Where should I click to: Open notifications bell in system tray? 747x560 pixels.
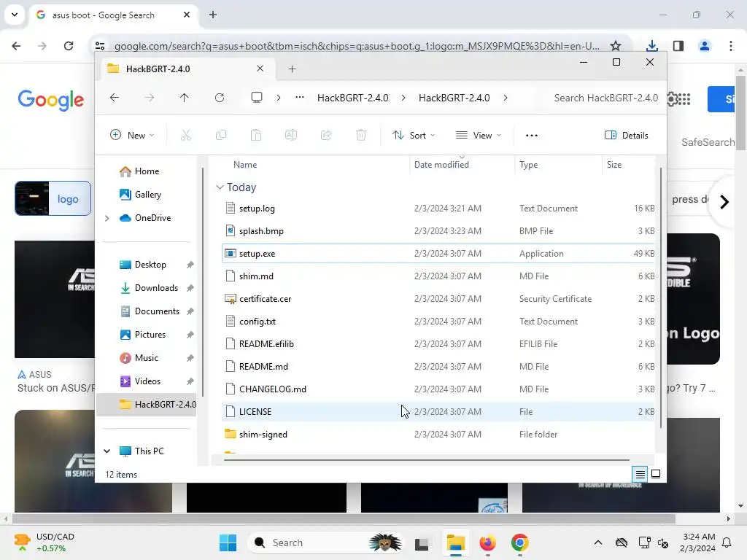tap(727, 542)
